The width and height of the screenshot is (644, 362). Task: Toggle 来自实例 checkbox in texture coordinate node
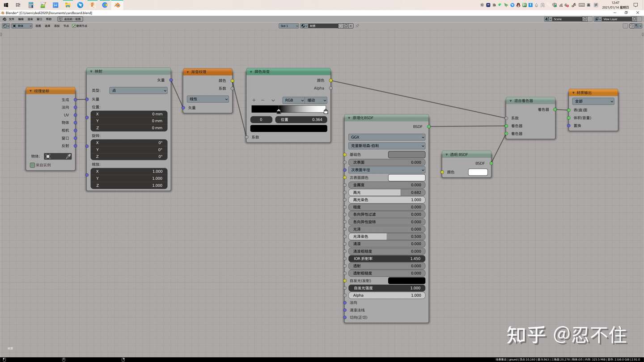coord(32,165)
